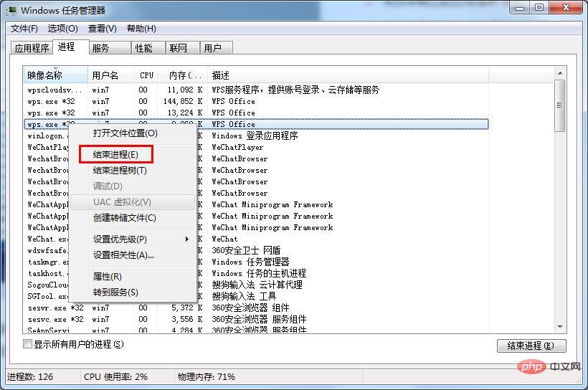Image resolution: width=588 pixels, height=390 pixels.
Task: Switch to the 用户 tab
Action: pos(217,48)
